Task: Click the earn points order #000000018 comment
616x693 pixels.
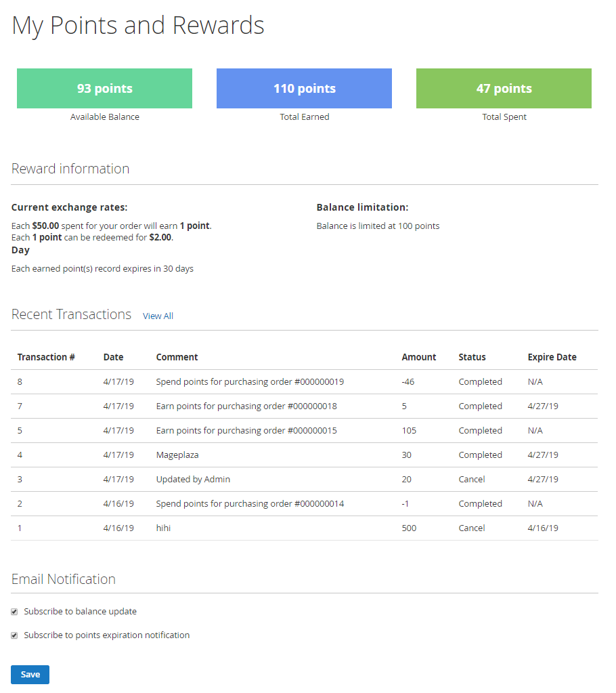Action: [246, 406]
